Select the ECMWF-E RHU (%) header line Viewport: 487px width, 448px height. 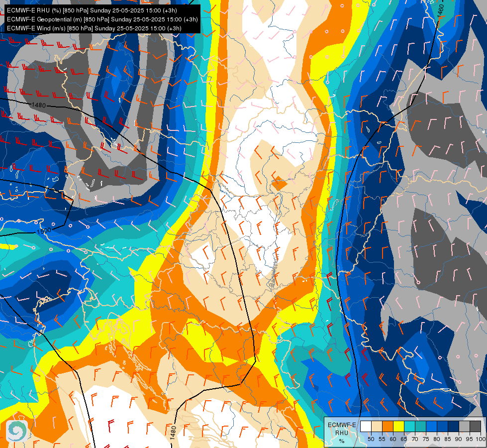tap(92, 10)
